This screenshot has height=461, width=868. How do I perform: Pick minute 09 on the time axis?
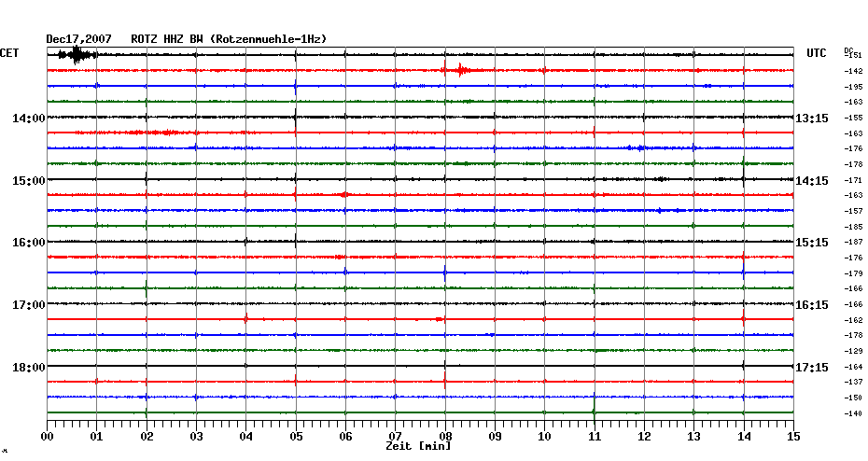[495, 437]
